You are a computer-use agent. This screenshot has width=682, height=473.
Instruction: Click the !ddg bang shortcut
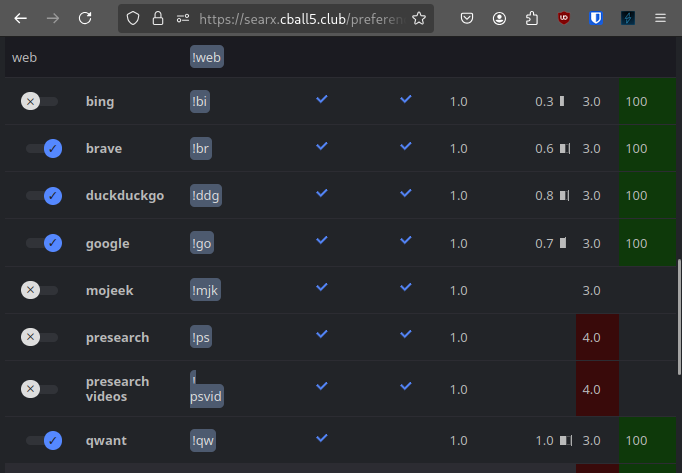point(206,195)
